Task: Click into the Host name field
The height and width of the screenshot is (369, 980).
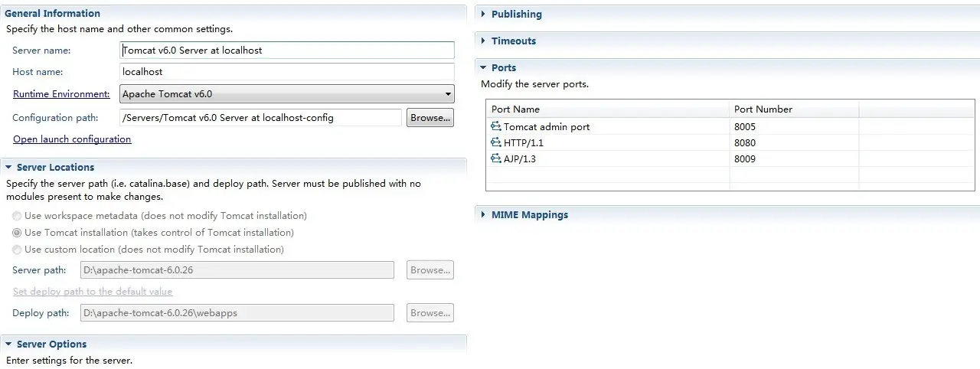Action: click(x=287, y=71)
